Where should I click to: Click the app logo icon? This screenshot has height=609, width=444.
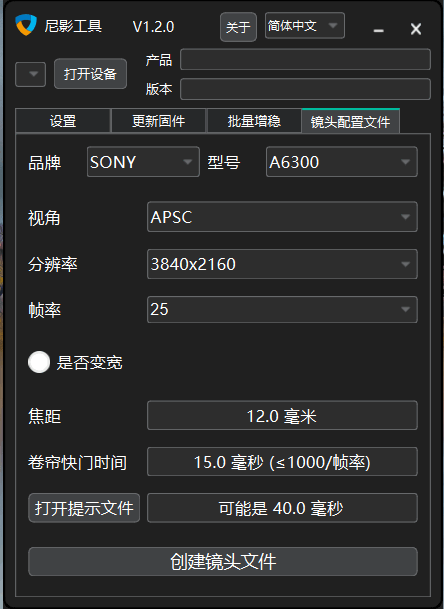click(x=26, y=24)
